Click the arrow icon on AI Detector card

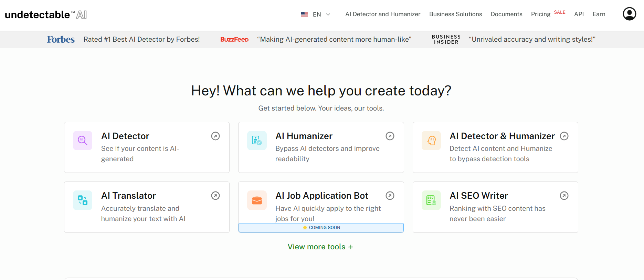pyautogui.click(x=215, y=136)
